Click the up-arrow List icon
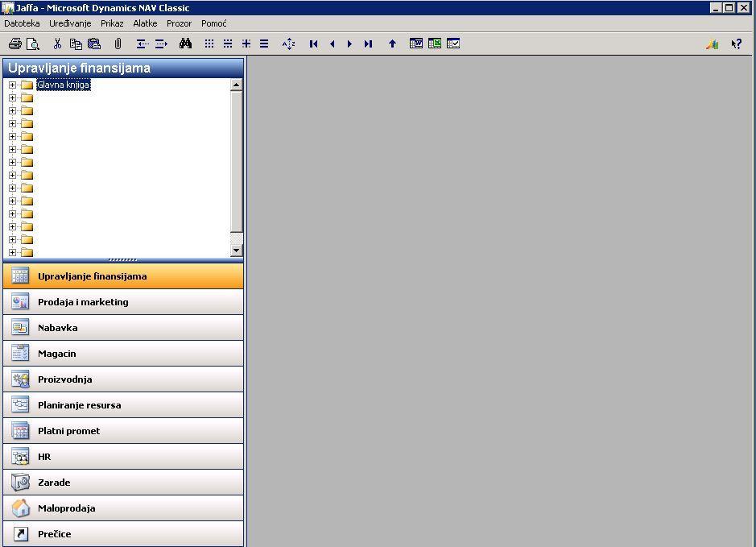This screenshot has height=547, width=756. [x=392, y=44]
